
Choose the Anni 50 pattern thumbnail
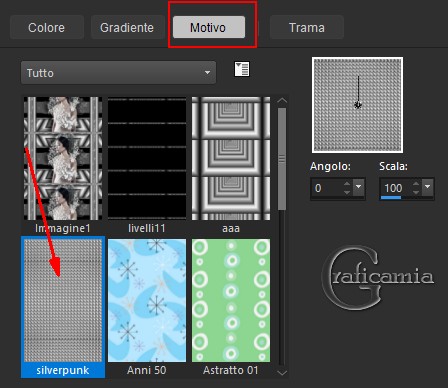pos(147,300)
